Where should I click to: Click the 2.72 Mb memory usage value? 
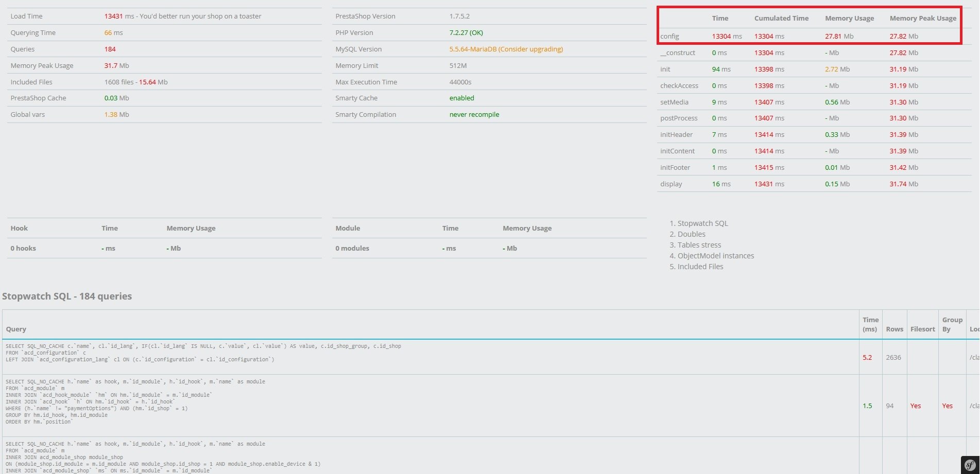click(x=837, y=69)
